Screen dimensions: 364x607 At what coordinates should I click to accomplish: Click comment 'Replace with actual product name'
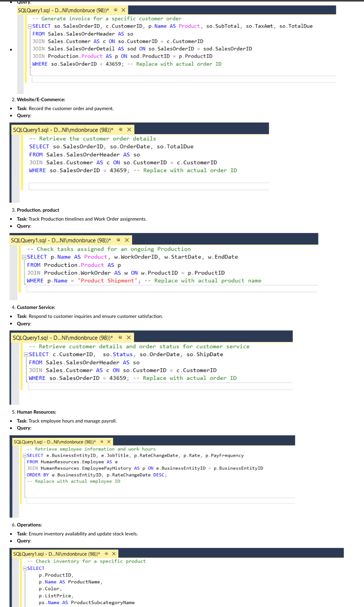click(x=203, y=281)
